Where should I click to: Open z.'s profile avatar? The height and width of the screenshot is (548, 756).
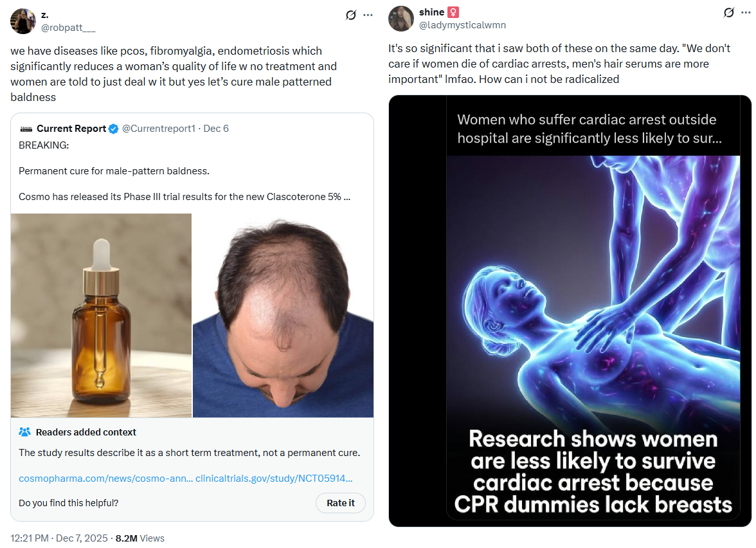click(x=23, y=21)
